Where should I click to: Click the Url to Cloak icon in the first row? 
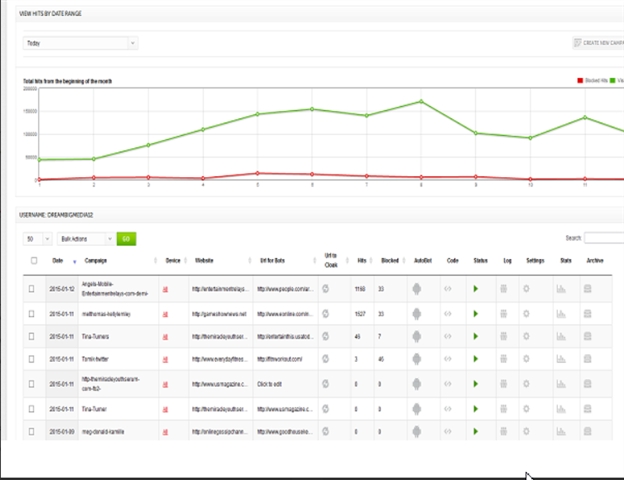click(x=326, y=289)
